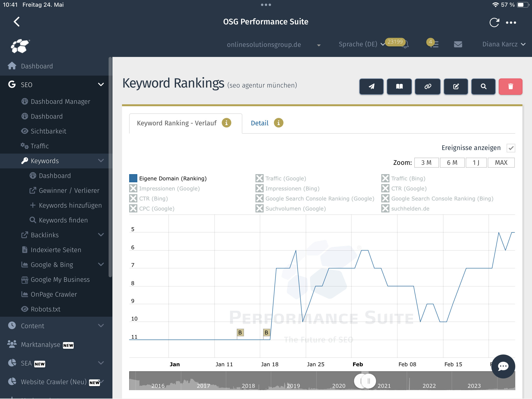The width and height of the screenshot is (532, 399).
Task: Toggle the Ereignisse anzeigen checkbox
Action: click(x=511, y=148)
